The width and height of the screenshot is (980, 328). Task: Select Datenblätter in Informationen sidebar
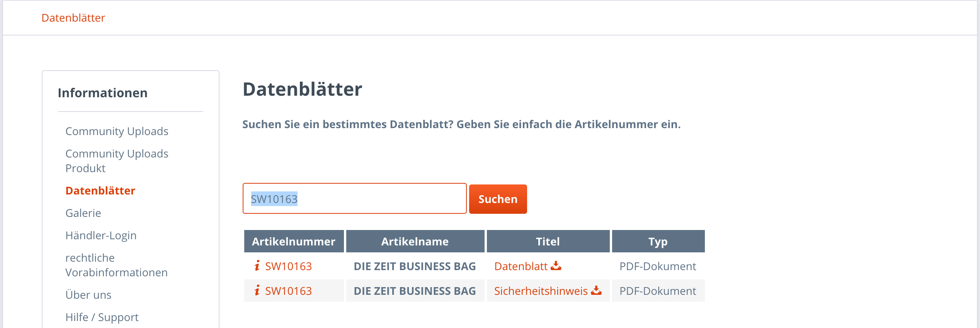pos(100,191)
